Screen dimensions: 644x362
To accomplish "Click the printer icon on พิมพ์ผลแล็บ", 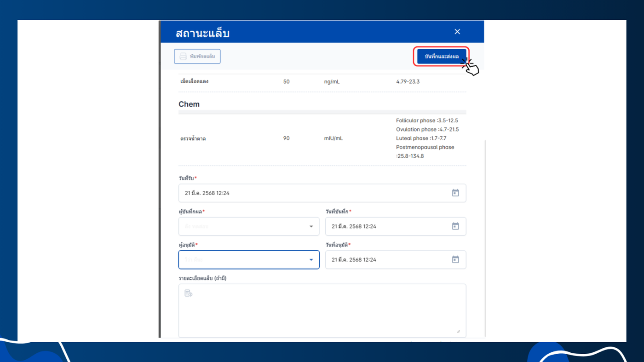I will (183, 57).
